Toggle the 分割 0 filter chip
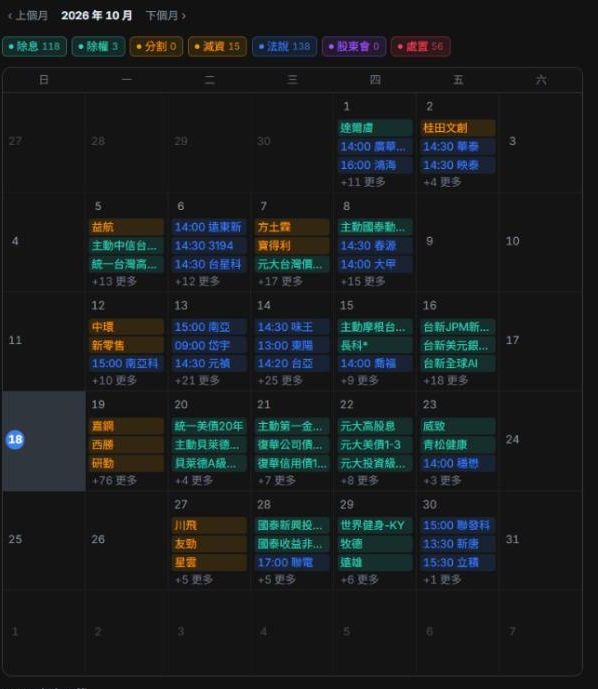 (x=156, y=46)
